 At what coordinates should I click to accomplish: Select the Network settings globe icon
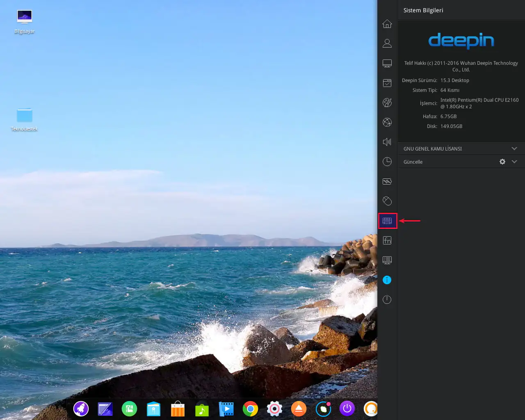(x=387, y=122)
